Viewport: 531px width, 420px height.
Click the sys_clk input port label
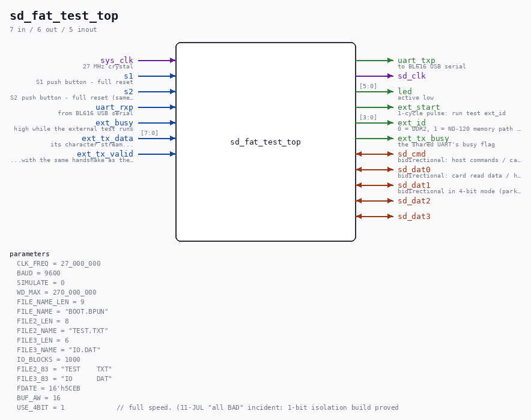tap(117, 60)
